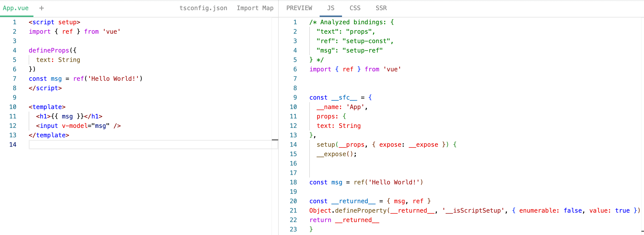Click the Analyzed bindings comment in JS output
This screenshot has height=235, width=644.
[x=350, y=22]
